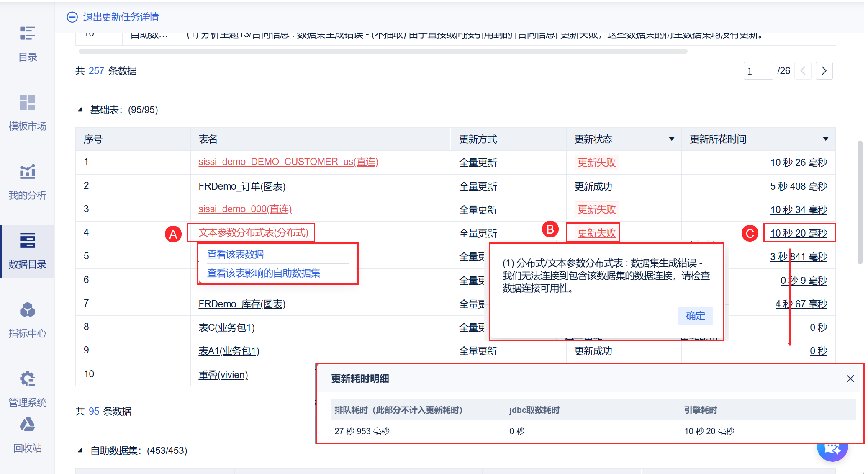
Task: Choose 查看该表影响的自助数据集 menu option
Action: (263, 273)
